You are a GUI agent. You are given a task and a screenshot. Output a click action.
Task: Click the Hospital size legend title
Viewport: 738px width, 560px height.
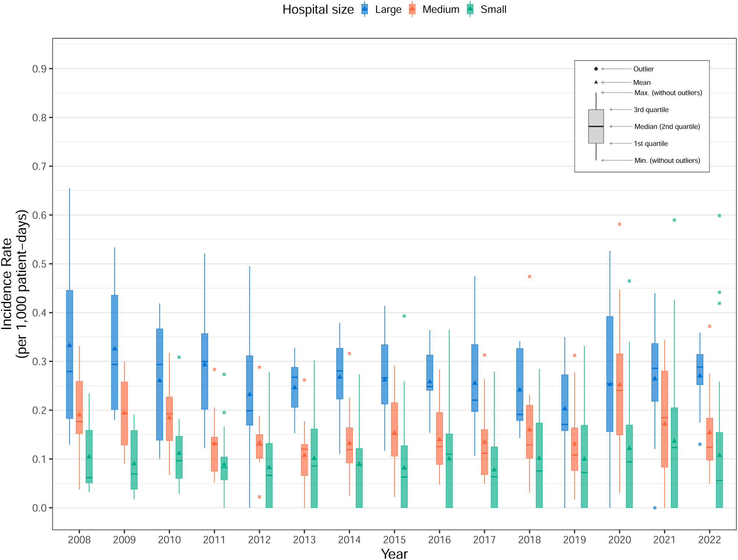318,10
